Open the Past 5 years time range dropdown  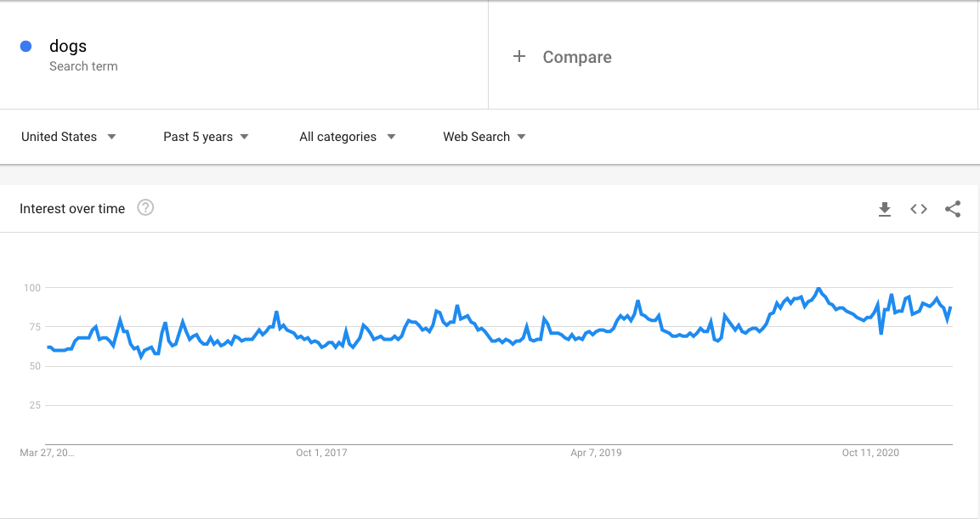click(207, 137)
